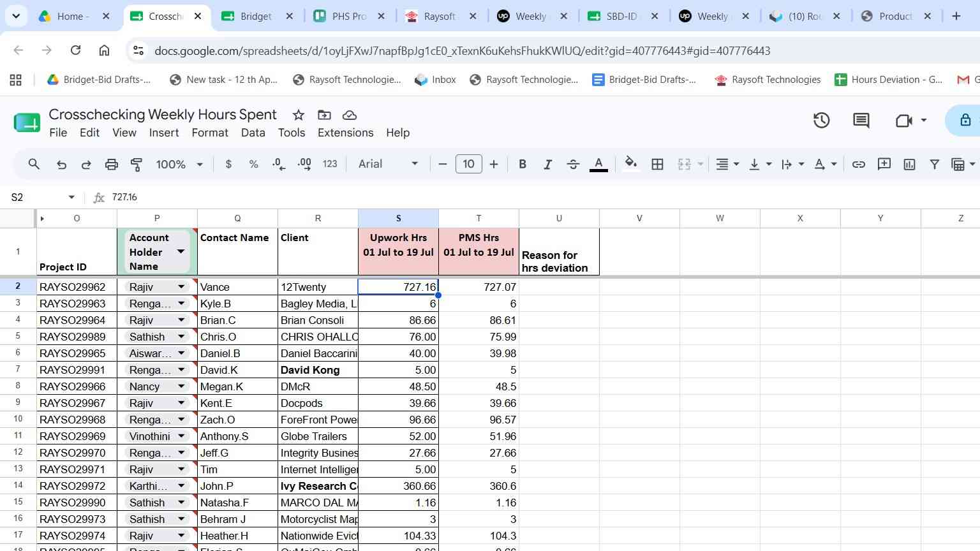Click the borders icon in toolbar
Screen dimensions: 980x551
(x=657, y=164)
